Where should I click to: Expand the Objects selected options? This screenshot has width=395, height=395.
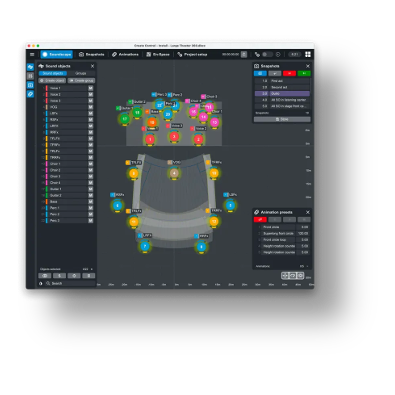click(x=92, y=269)
